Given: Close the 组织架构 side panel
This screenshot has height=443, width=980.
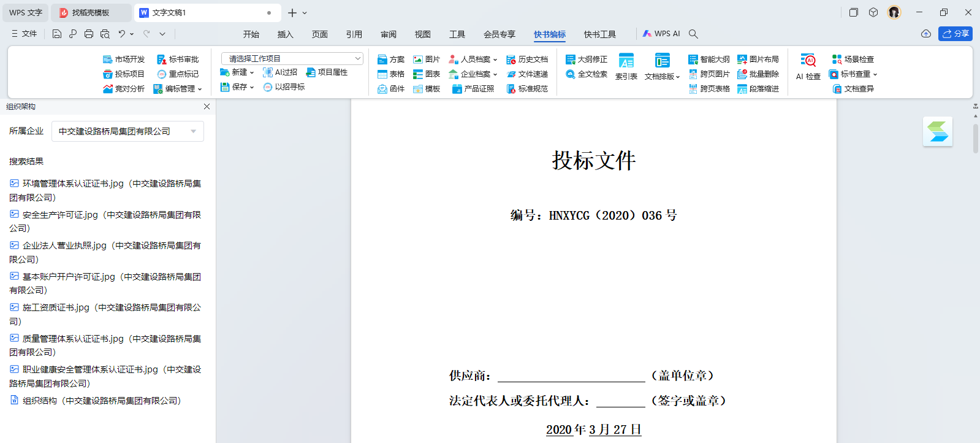Looking at the screenshot, I should tap(207, 107).
